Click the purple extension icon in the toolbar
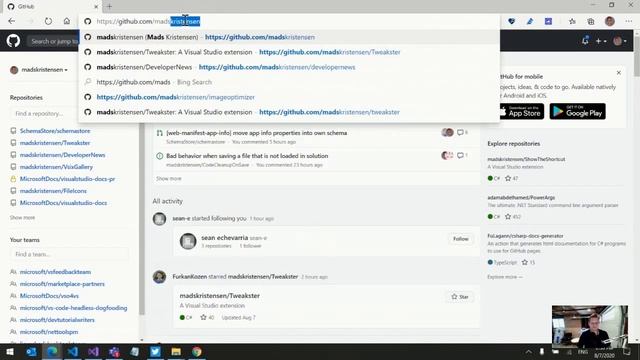 click(x=548, y=21)
